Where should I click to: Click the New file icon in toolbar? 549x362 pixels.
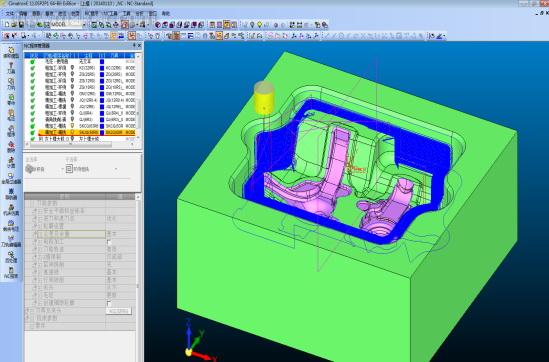7,25
